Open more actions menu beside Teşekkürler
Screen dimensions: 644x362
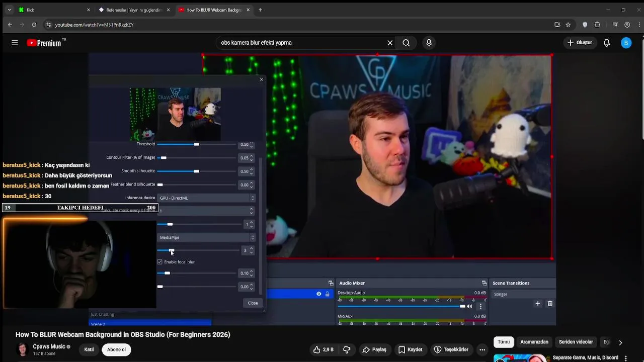[482, 349]
